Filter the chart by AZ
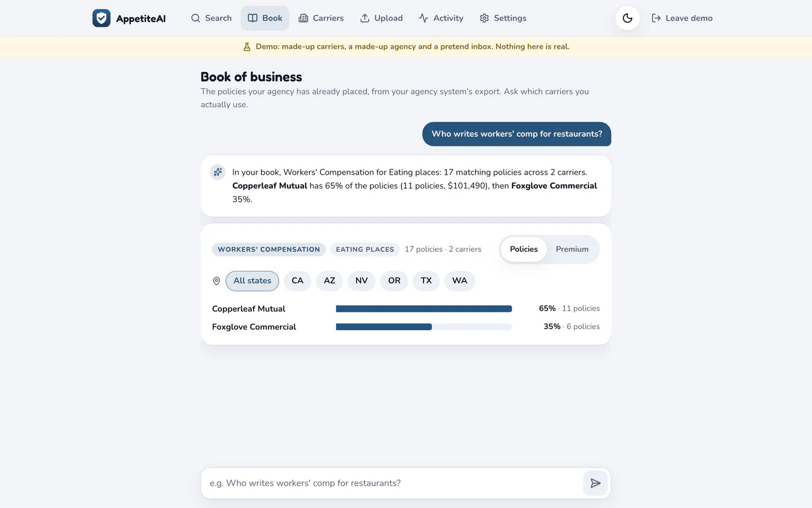This screenshot has width=812, height=508. [329, 281]
